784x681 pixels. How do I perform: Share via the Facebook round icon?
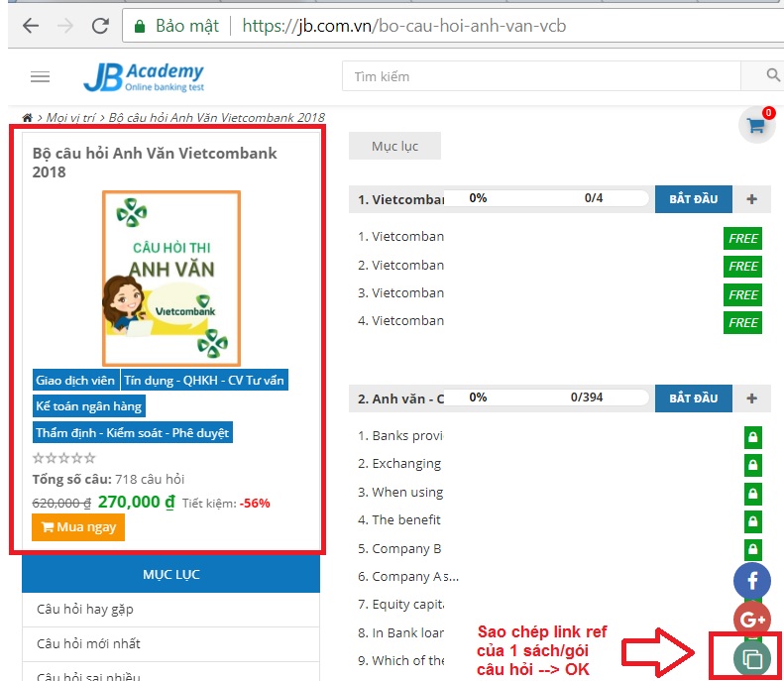[x=752, y=581]
